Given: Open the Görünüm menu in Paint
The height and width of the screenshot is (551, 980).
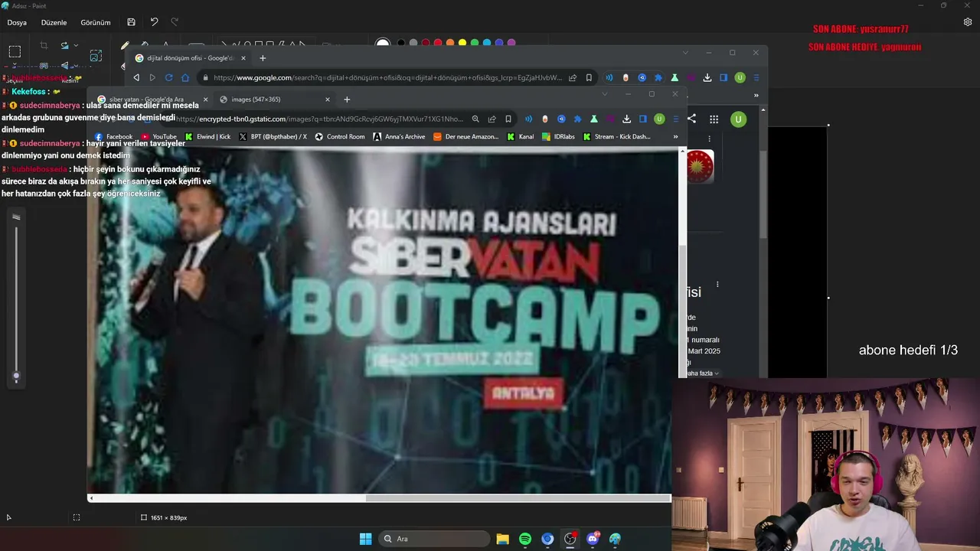Looking at the screenshot, I should [96, 23].
